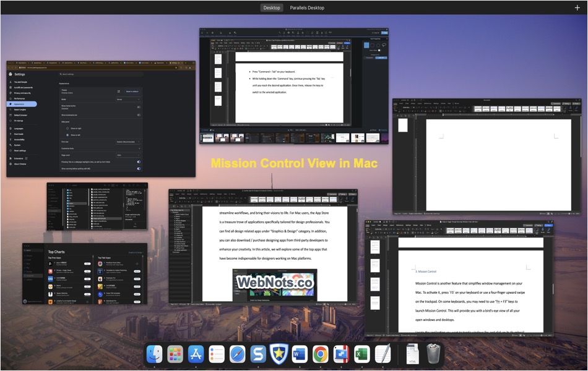The height and width of the screenshot is (371, 588).
Task: Toggle Show bookmarks bar switch
Action: point(139,115)
